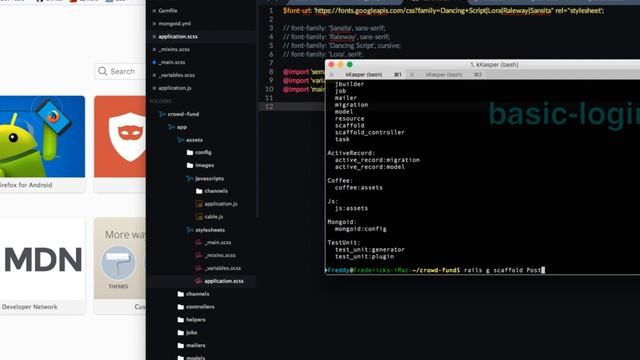Screen dimensions: 640x360
Task: Click the "font-family: 'Dancing Script'" comment line
Action: pos(342,46)
